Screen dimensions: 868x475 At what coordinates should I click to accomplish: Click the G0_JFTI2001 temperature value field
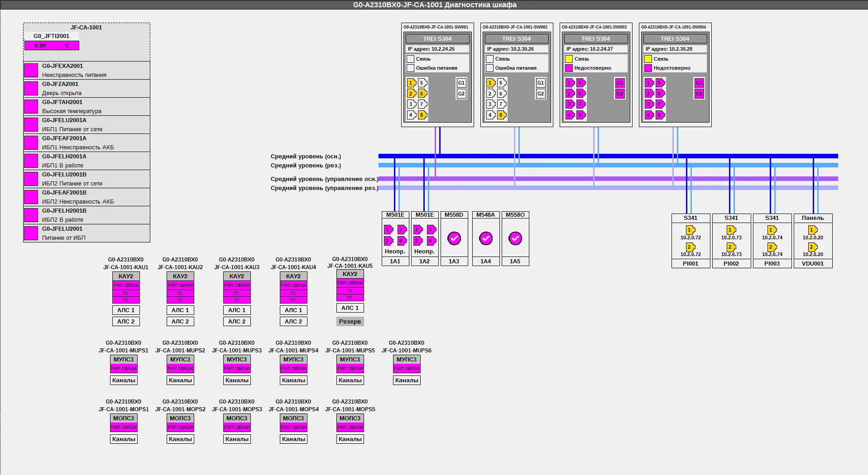click(52, 45)
